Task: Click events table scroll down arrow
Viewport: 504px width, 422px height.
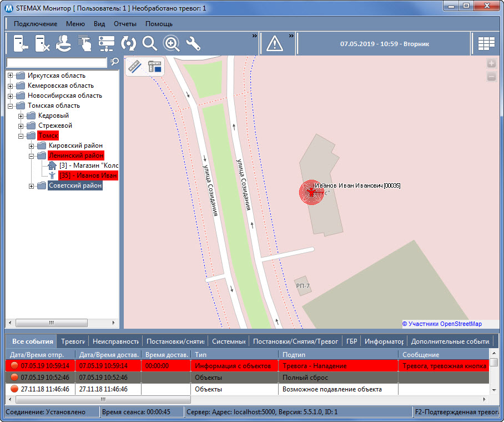Action: point(494,389)
